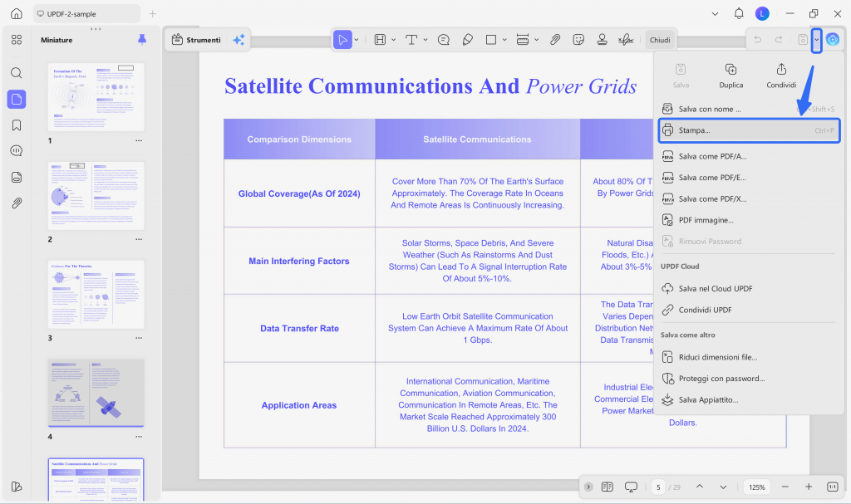Select the measure tool icon
Viewport: 851px width, 504px height.
[x=523, y=40]
